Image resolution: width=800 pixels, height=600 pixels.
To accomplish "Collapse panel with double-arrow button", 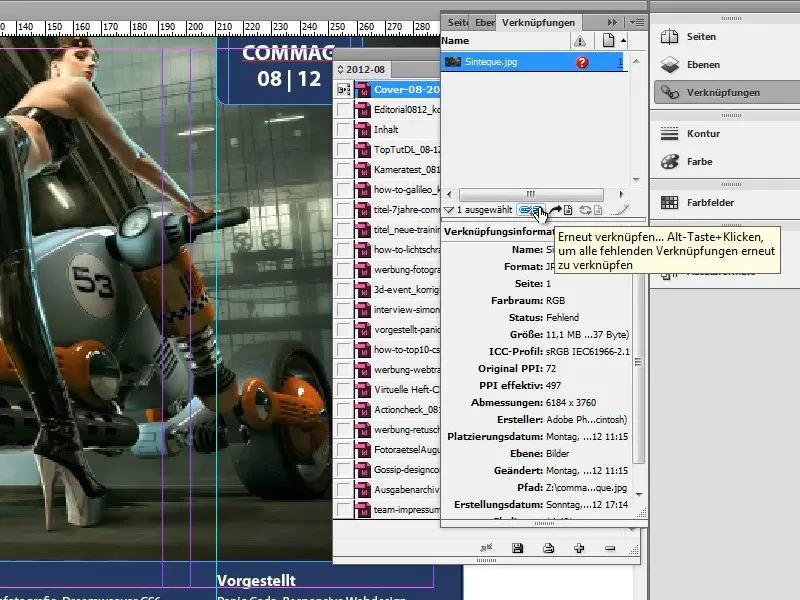I will pyautogui.click(x=612, y=22).
